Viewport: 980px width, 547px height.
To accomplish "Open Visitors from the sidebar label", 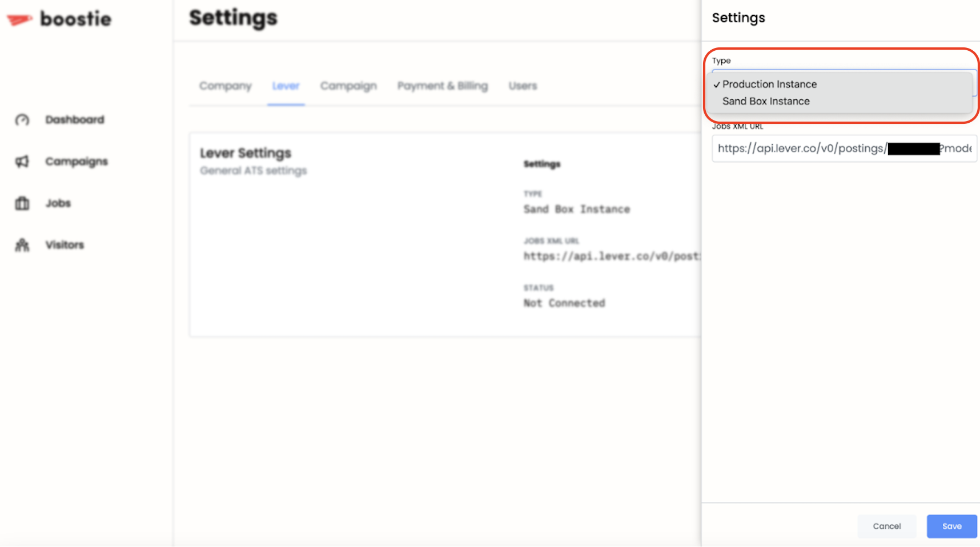I will click(64, 244).
